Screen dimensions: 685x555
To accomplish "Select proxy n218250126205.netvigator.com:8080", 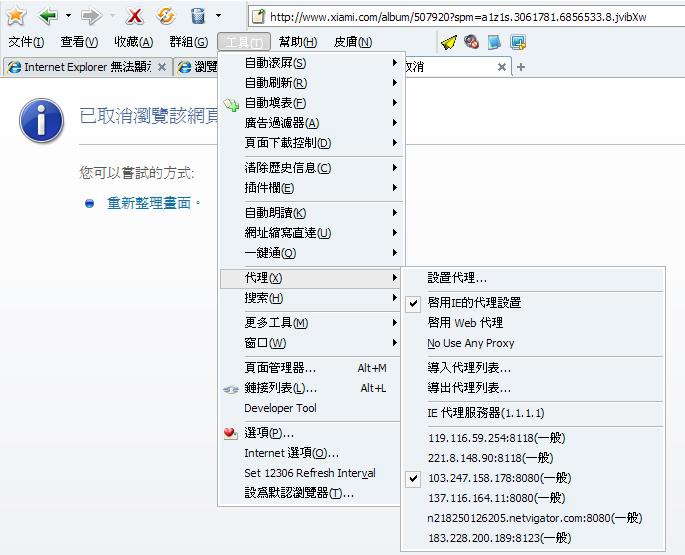I will click(x=533, y=518).
